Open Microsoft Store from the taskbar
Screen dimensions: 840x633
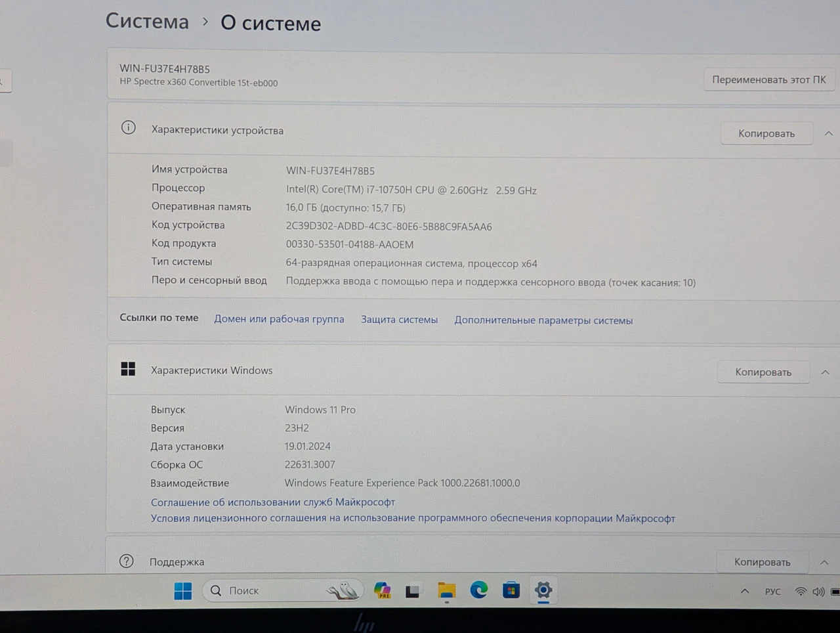pos(511,590)
